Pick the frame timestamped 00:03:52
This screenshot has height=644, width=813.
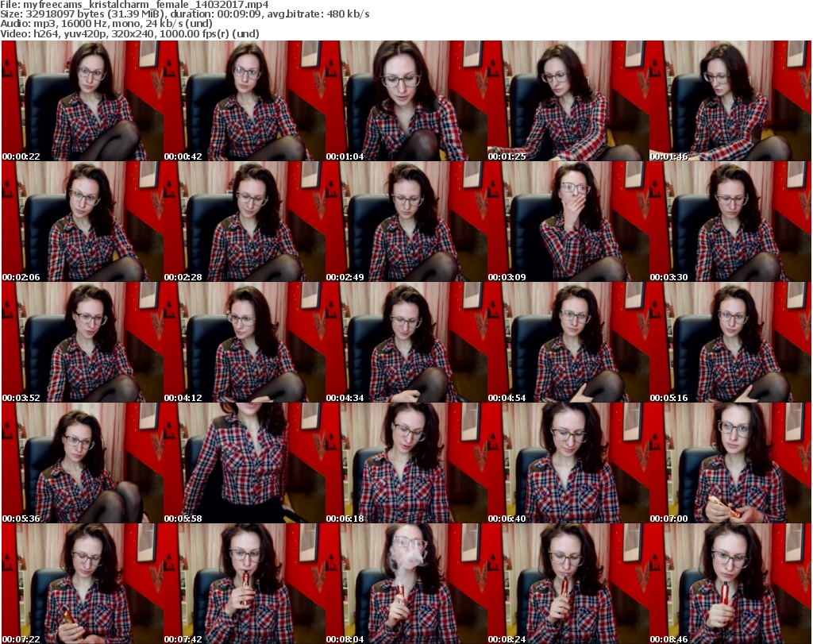click(x=82, y=342)
